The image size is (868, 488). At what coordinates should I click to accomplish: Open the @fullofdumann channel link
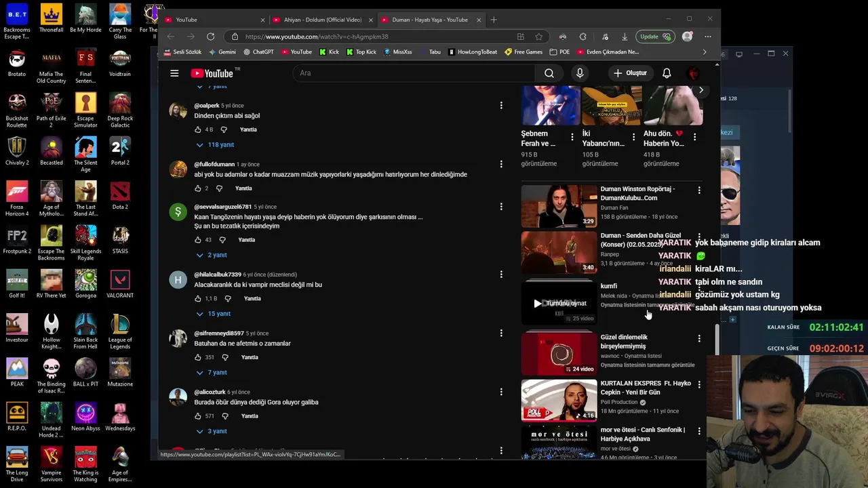(214, 165)
